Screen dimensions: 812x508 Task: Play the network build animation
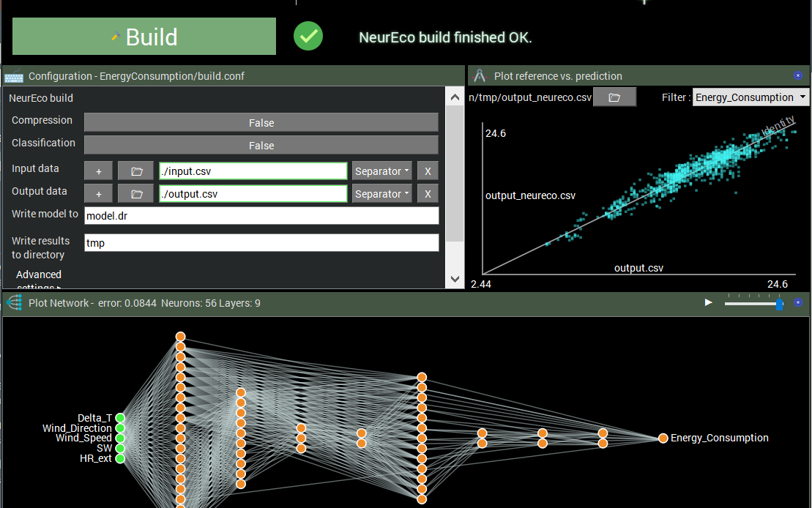(x=709, y=302)
